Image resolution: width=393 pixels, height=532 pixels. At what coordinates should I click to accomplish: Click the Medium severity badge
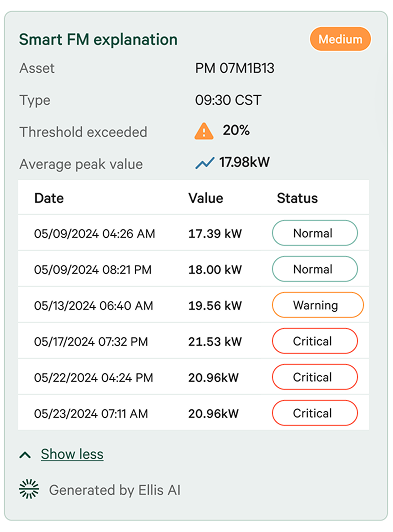pos(340,39)
